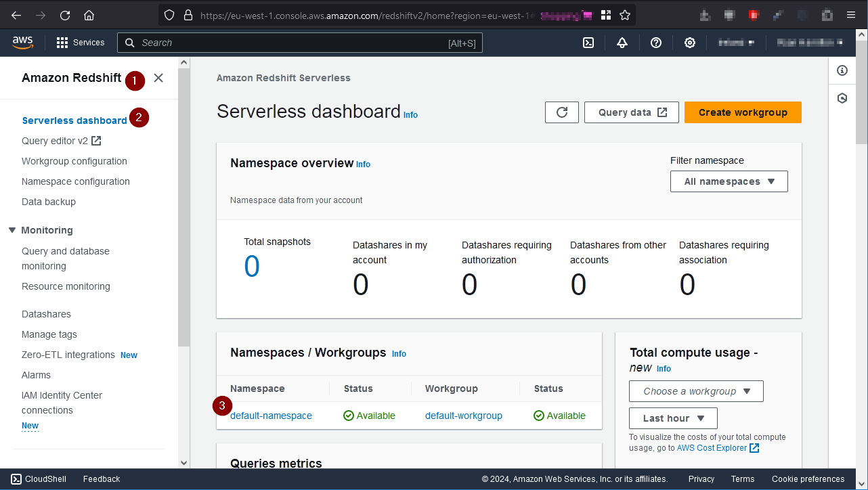Click CloudShell in the footer bar

(39, 479)
